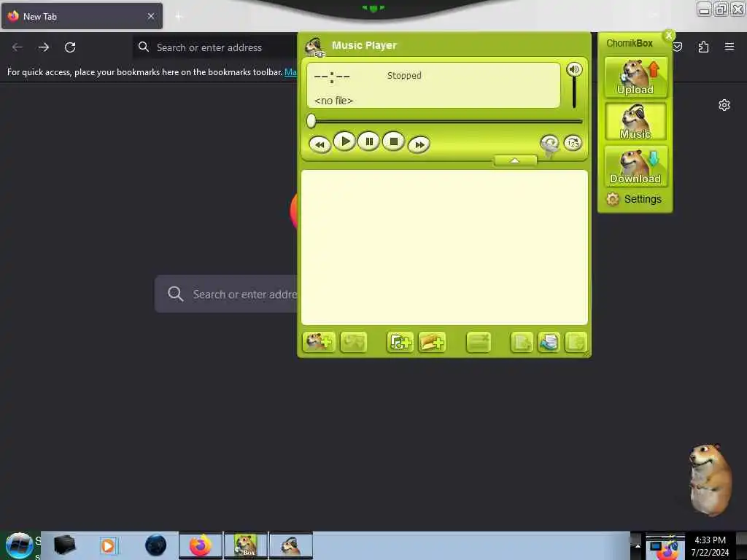Click the greyed-out hamster icon in playlist bar
Screen dimensions: 747x560
(354, 342)
